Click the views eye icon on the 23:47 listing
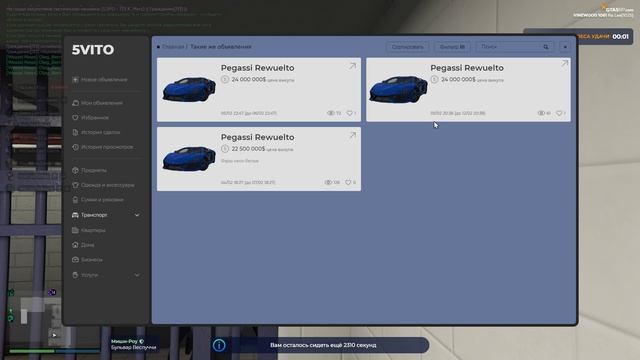 click(x=331, y=113)
